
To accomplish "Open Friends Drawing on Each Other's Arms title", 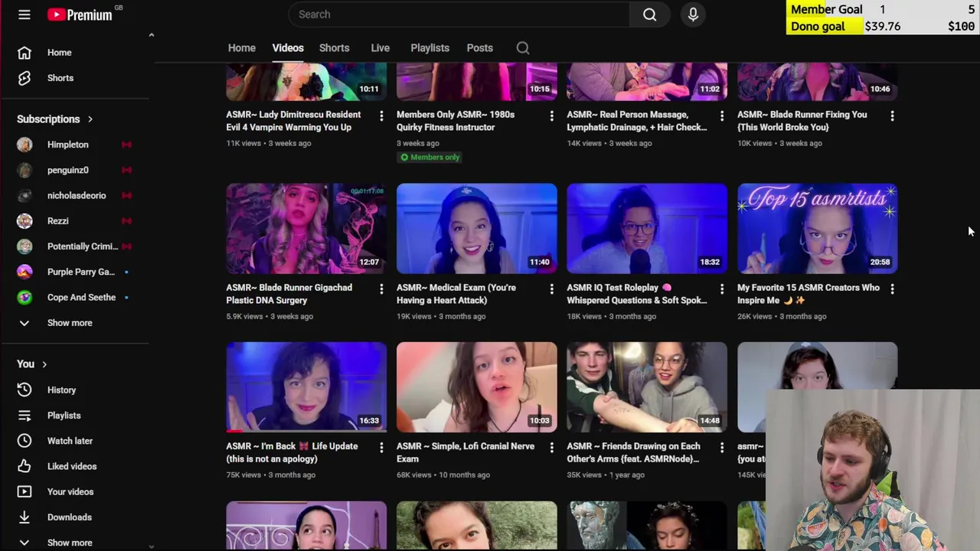I will 633,452.
